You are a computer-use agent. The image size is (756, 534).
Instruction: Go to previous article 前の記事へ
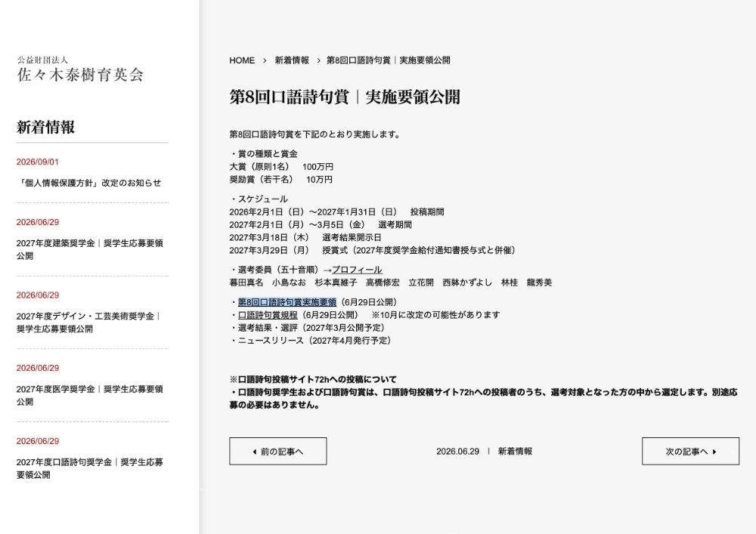(278, 451)
